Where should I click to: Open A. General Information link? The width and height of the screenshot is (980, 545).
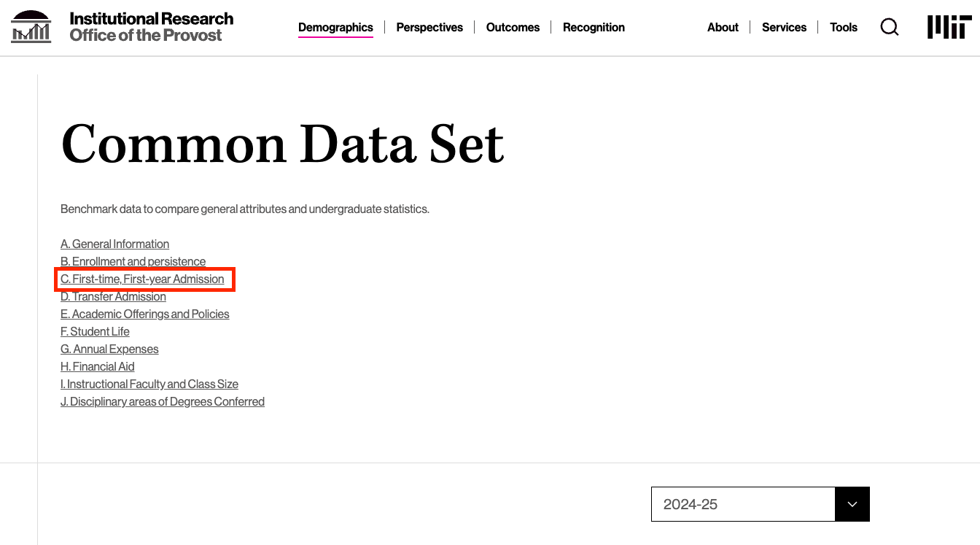pyautogui.click(x=114, y=244)
